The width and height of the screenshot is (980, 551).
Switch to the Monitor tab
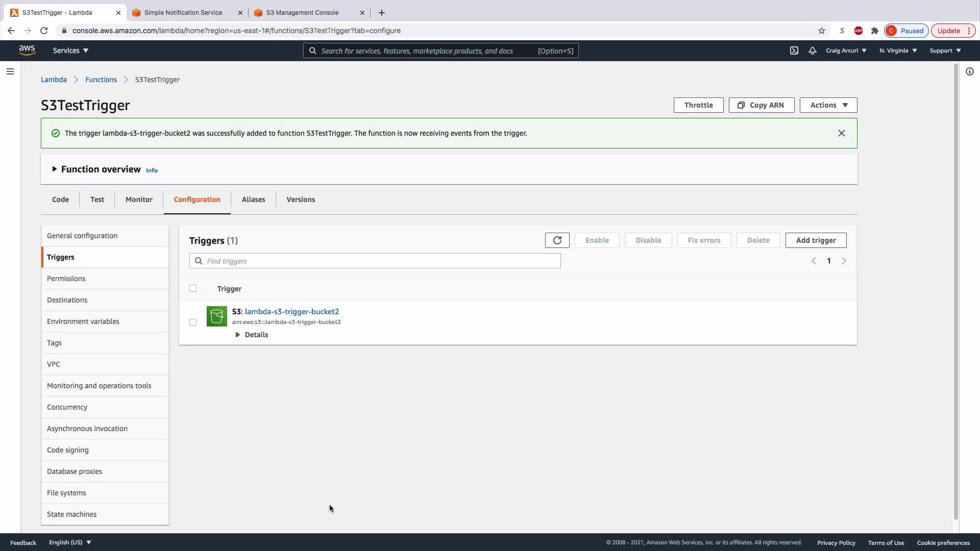pyautogui.click(x=139, y=199)
